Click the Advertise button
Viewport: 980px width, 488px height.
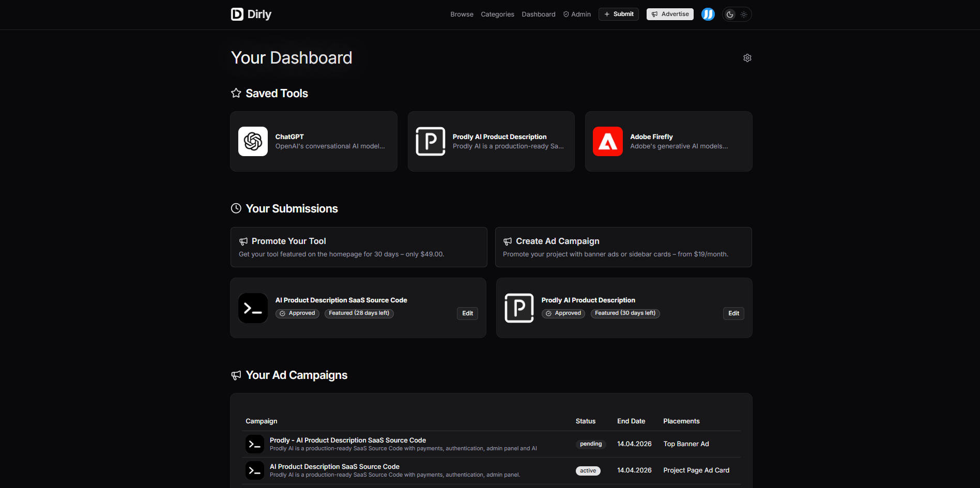(669, 14)
